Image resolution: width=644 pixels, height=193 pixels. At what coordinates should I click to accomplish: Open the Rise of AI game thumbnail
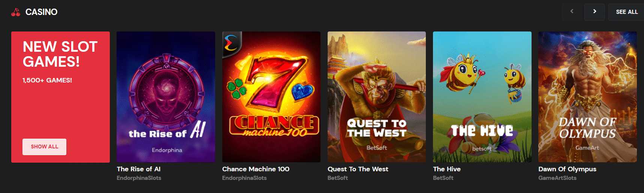pyautogui.click(x=166, y=97)
